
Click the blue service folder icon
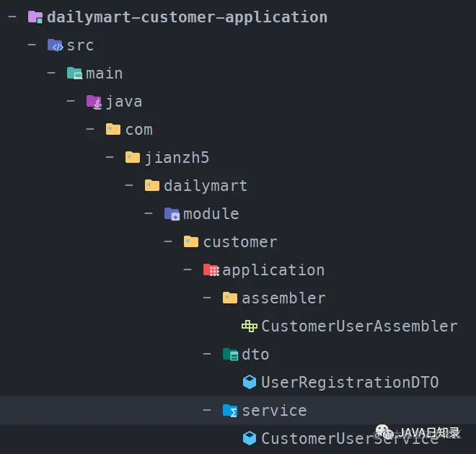click(x=230, y=411)
